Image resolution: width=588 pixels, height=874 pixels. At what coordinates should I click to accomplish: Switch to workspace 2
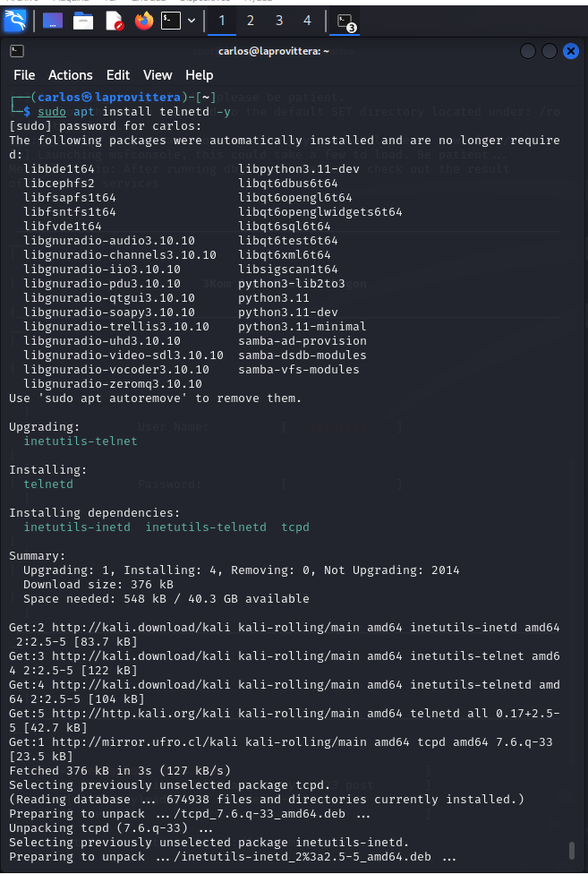[x=251, y=21]
